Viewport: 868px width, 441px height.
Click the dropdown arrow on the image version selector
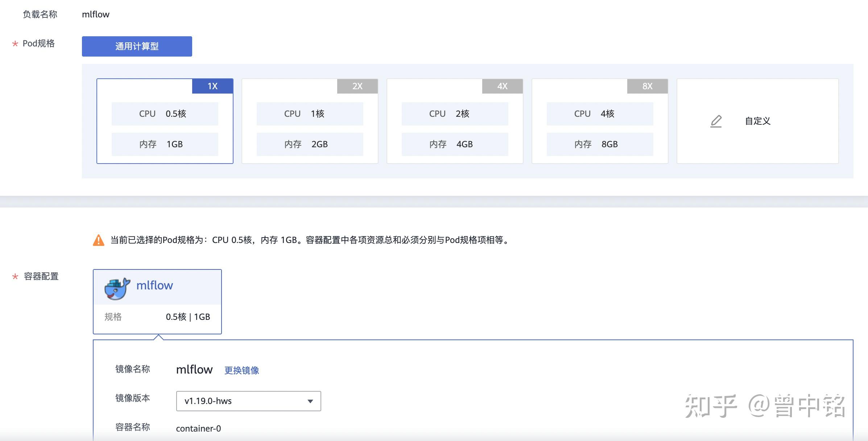click(x=310, y=401)
